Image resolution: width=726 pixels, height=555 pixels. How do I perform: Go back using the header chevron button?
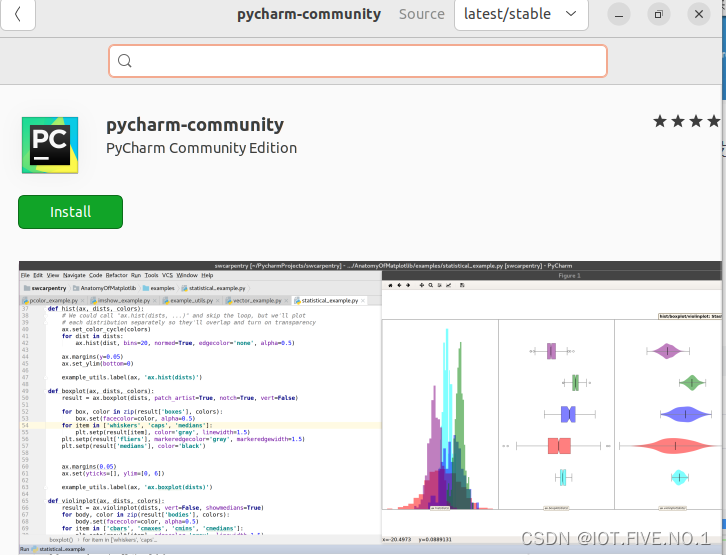click(x=18, y=14)
